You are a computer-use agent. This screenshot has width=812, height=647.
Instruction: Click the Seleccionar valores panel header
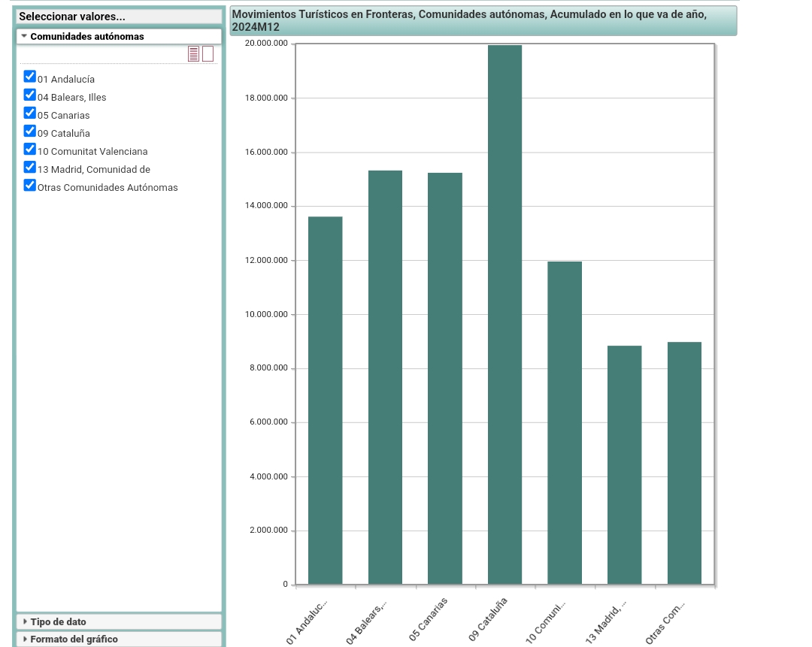(119, 17)
